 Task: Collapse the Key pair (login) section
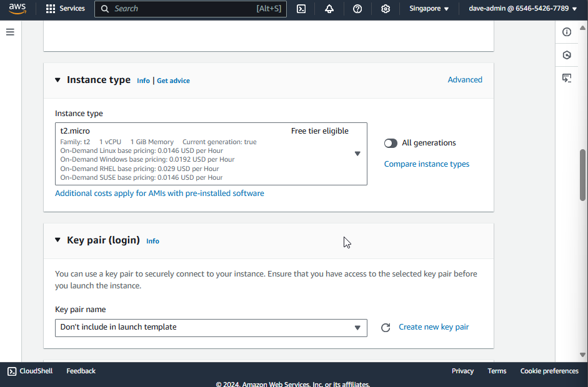point(57,240)
